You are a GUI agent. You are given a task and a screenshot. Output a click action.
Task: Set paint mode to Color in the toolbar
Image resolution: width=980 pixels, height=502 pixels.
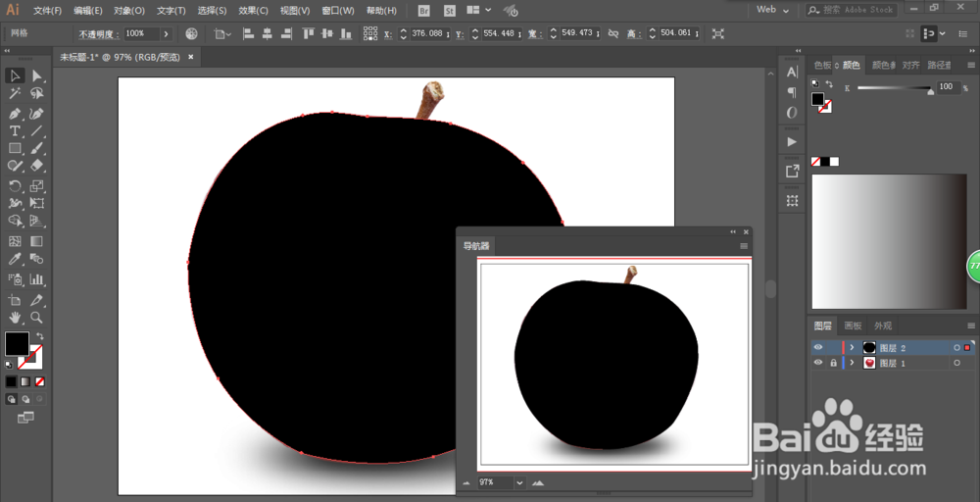coord(11,381)
